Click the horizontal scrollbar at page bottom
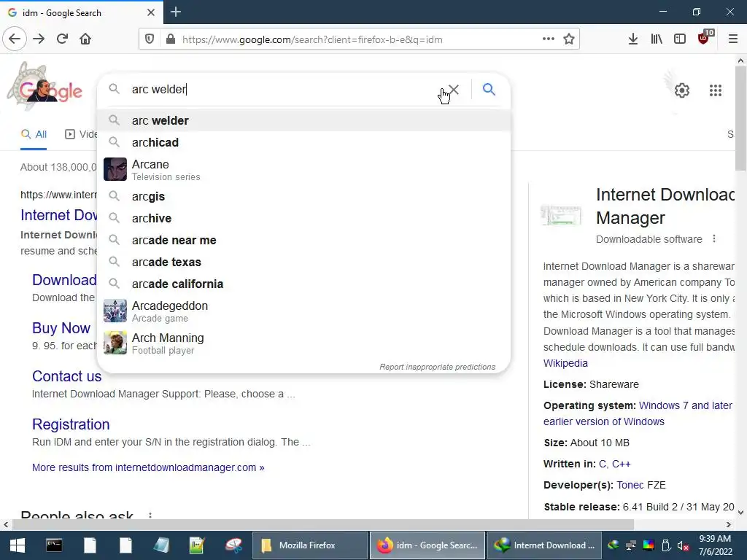The height and width of the screenshot is (560, 747). pos(322,524)
